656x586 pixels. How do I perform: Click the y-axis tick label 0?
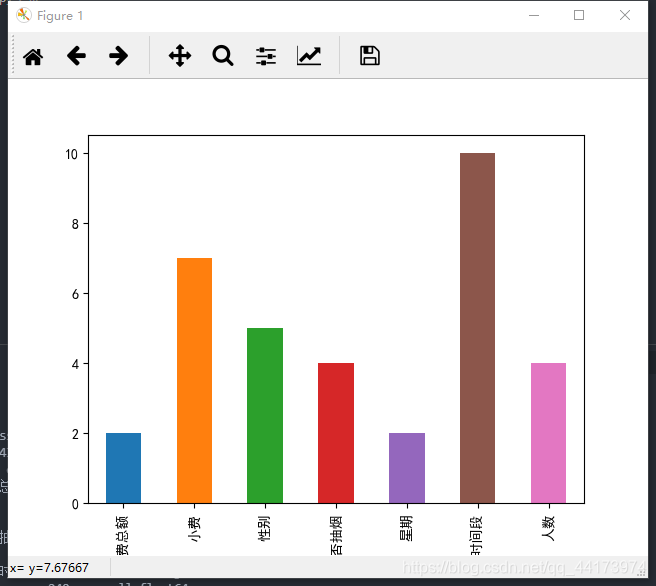point(75,504)
